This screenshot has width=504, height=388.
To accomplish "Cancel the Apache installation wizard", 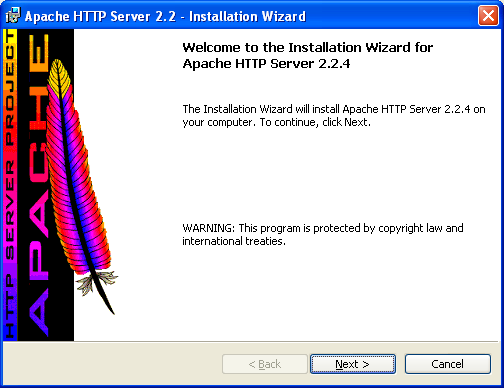I will (x=448, y=364).
